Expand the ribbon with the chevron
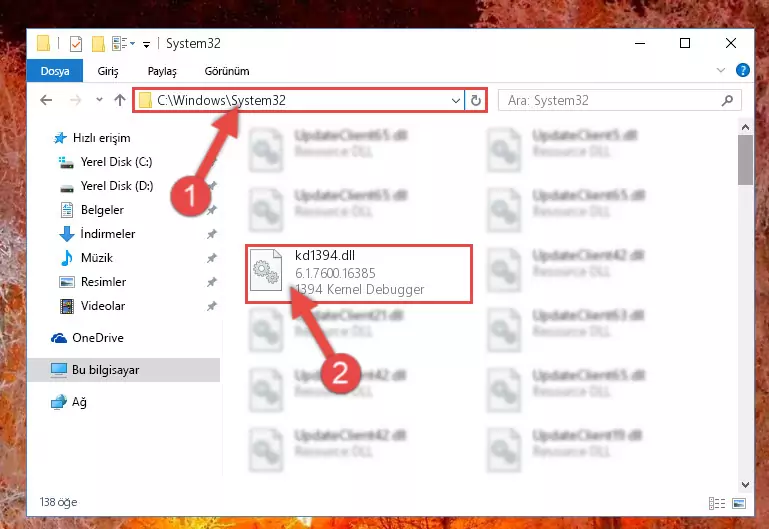This screenshot has height=529, width=769. click(720, 70)
